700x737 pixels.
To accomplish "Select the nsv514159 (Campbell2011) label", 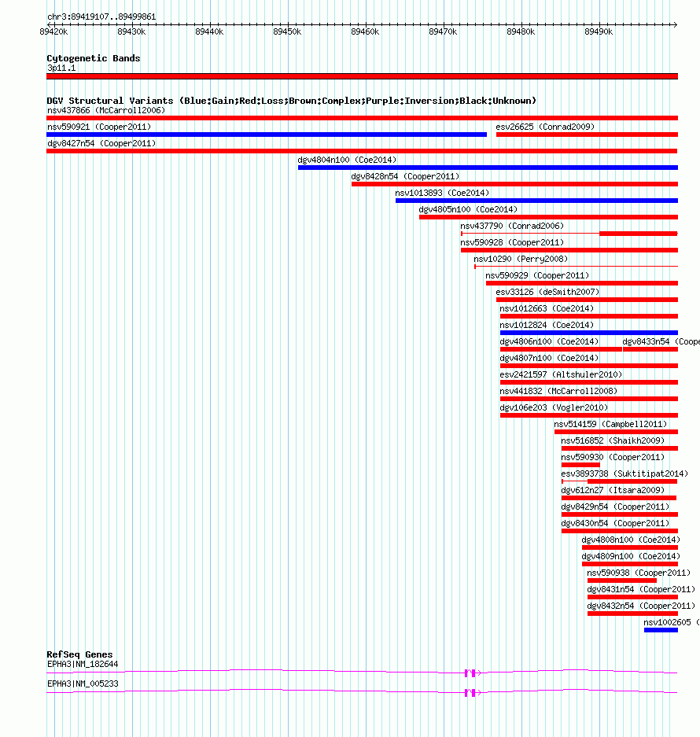I will (x=610, y=423).
